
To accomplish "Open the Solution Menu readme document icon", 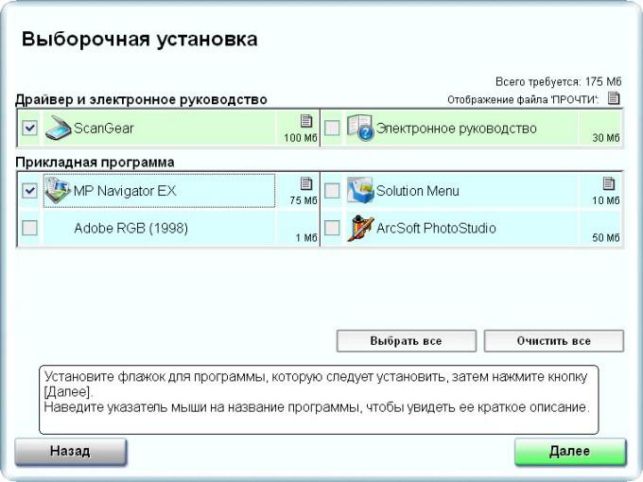I will click(x=609, y=183).
